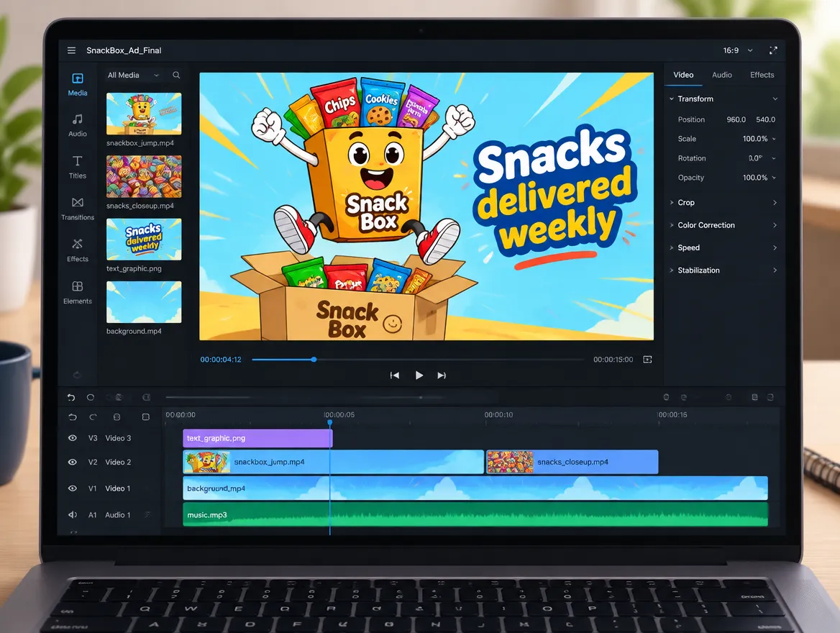This screenshot has height=633, width=840.
Task: Click the circle icon in the upper timeline toolbar
Action: (91, 397)
